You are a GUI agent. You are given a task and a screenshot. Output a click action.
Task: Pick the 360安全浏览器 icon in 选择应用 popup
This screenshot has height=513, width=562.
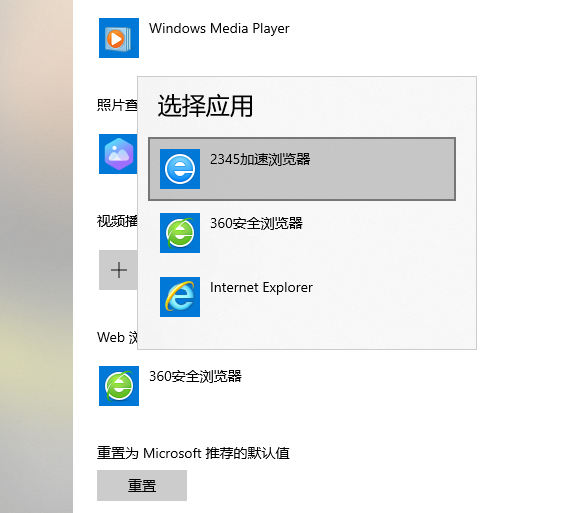click(x=180, y=233)
